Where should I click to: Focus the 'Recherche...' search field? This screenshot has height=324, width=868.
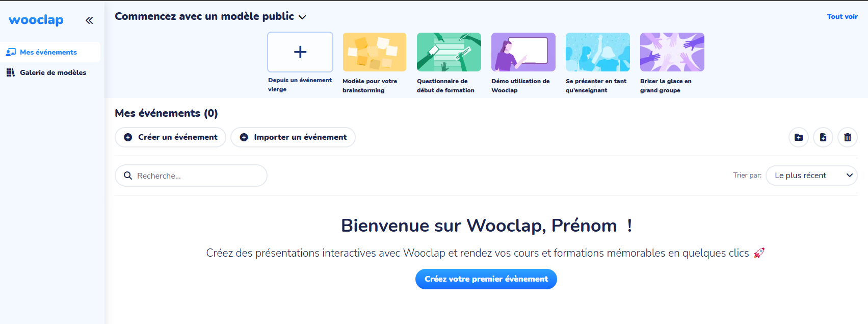click(x=191, y=176)
